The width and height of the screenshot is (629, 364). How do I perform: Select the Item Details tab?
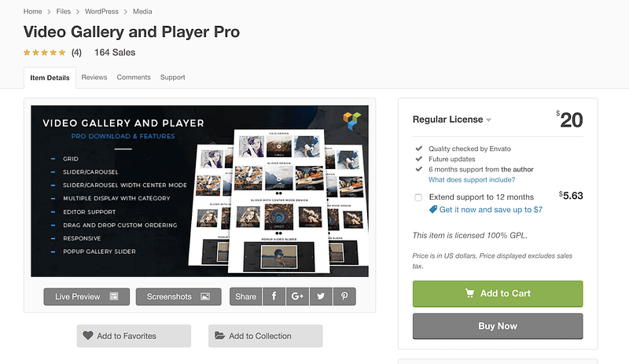coord(50,78)
